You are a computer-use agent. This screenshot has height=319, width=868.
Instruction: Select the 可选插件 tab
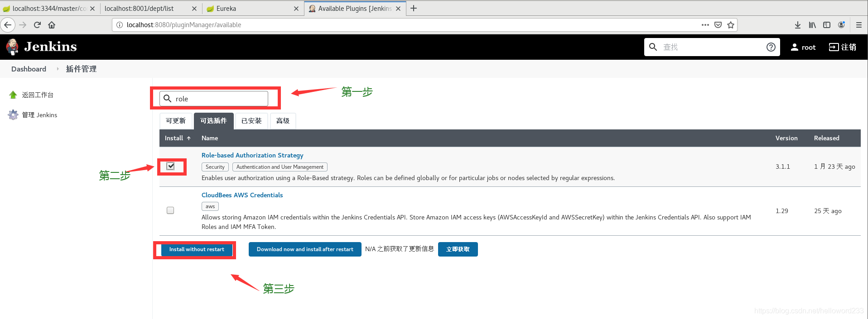point(213,121)
